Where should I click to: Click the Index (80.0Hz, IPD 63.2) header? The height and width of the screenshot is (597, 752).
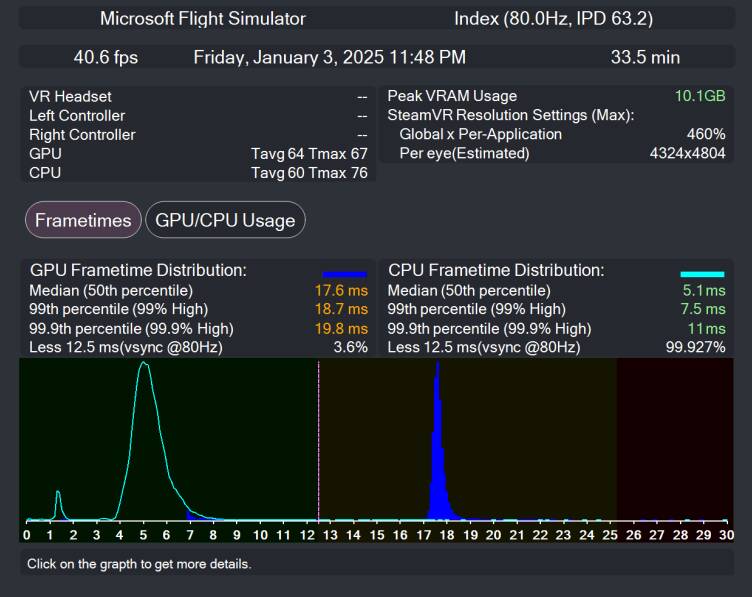click(x=553, y=19)
